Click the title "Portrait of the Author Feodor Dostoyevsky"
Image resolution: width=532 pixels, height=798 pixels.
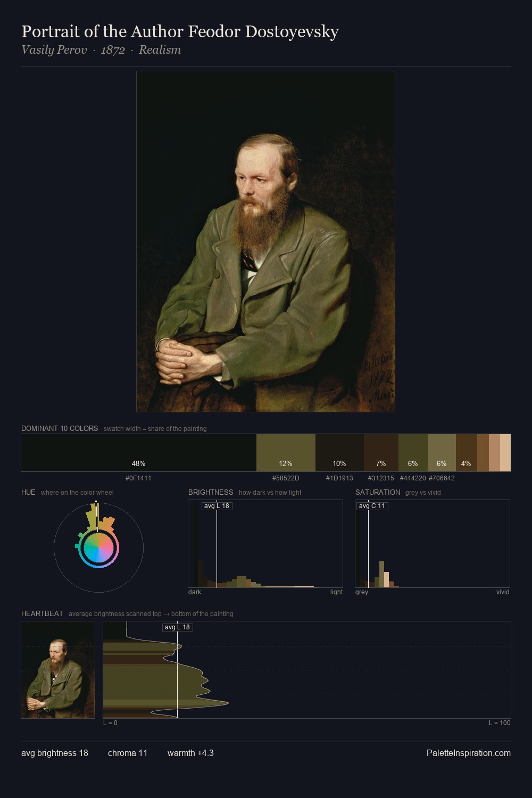click(180, 32)
